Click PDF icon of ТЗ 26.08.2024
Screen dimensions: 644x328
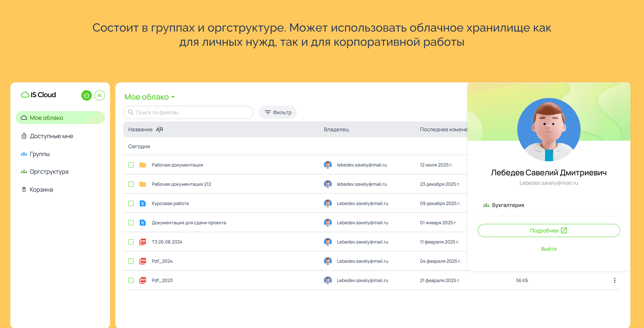pos(143,242)
